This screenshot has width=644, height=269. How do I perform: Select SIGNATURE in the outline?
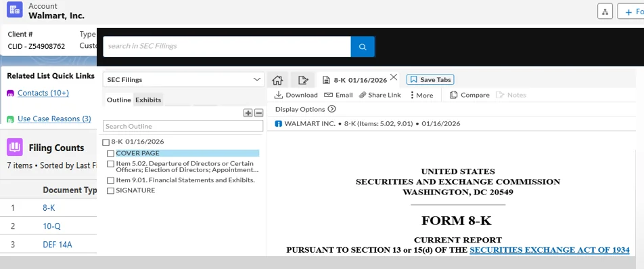[x=135, y=190]
